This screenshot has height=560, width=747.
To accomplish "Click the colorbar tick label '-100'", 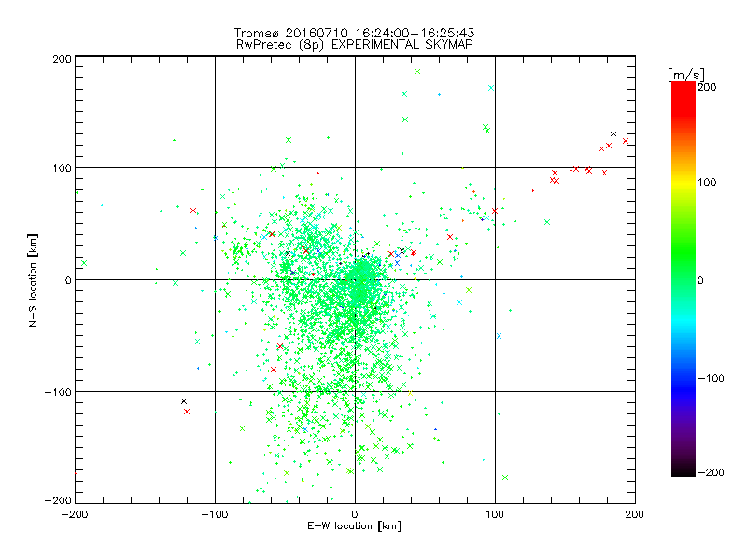I will click(x=712, y=378).
